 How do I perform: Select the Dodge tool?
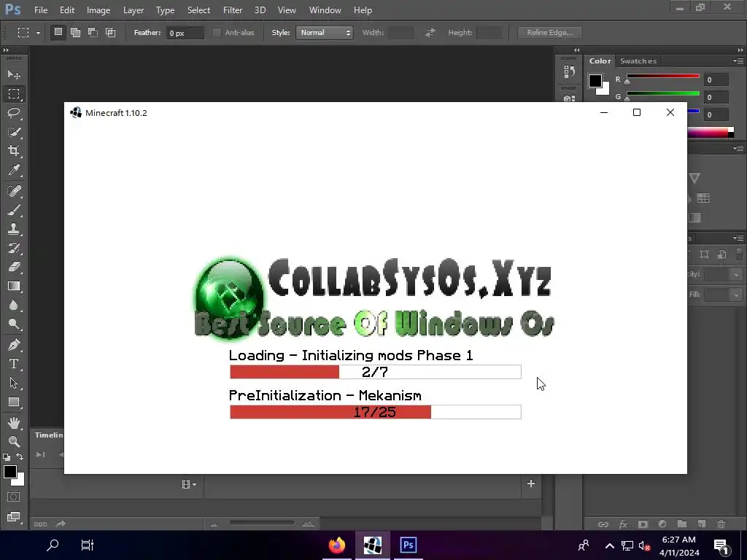(x=14, y=324)
